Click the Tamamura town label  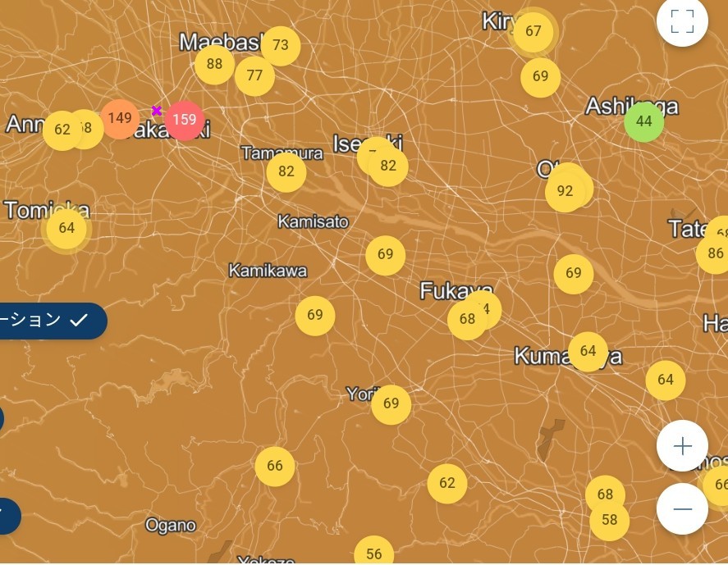click(282, 153)
